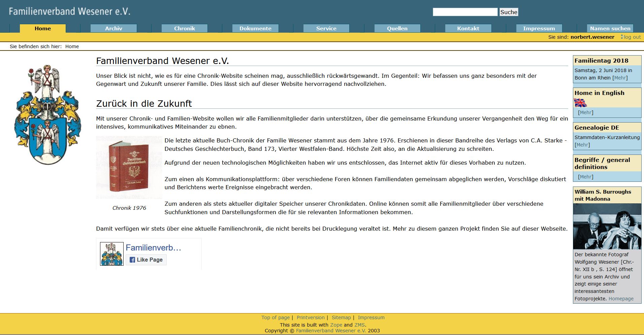The width and height of the screenshot is (644, 335).
Task: Open the Service navigation tab
Action: pos(326,29)
